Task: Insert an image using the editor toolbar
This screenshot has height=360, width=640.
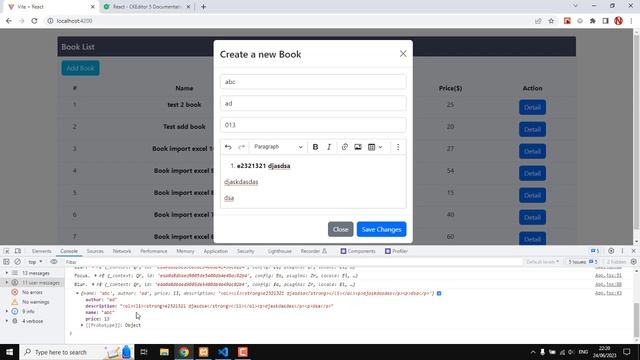Action: click(x=358, y=147)
